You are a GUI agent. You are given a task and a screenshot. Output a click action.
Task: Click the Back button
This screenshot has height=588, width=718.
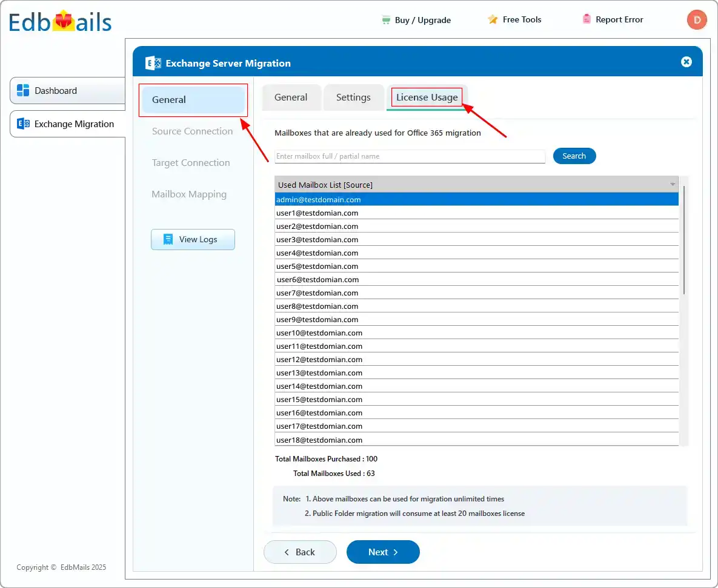pos(300,552)
